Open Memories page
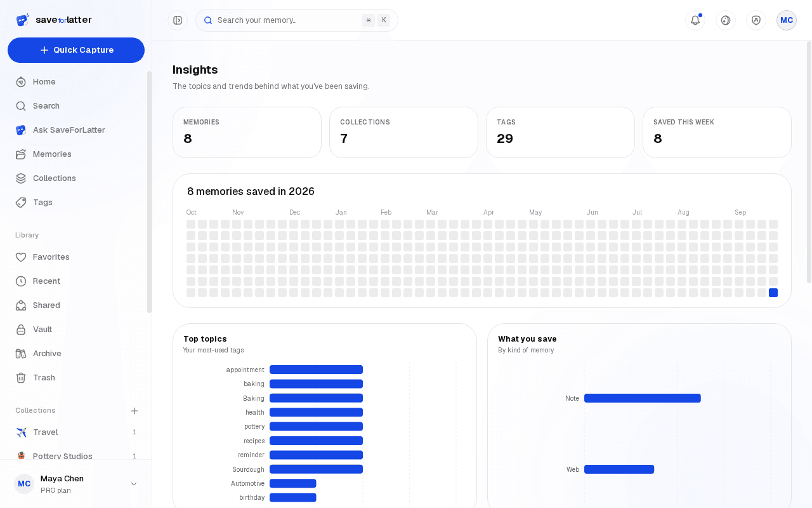Screen dimensions: 812x508 pos(76,154)
